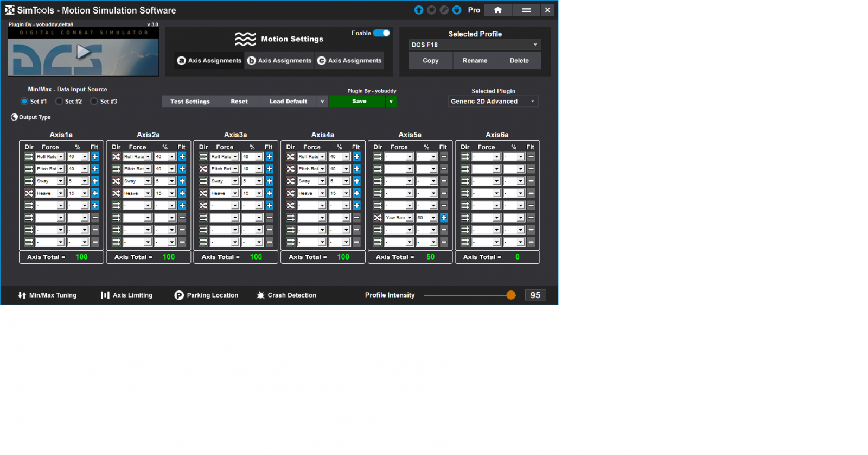Open the Selected Plugin dropdown Generic 2D Advanced
This screenshot has width=868, height=455.
493,101
